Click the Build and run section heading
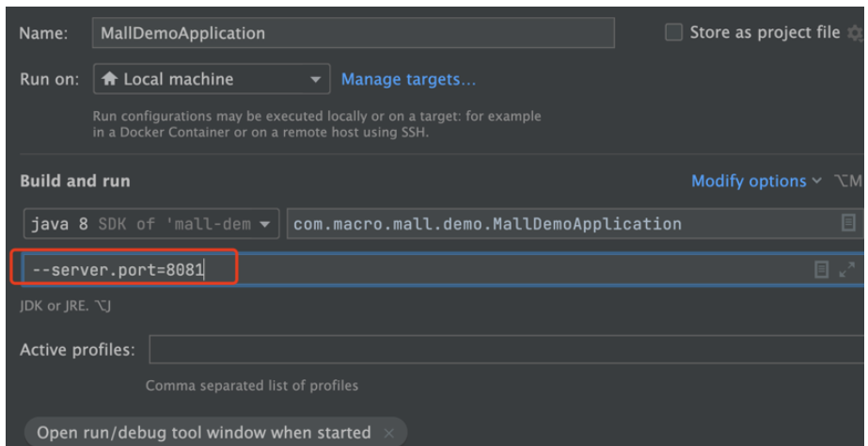Viewport: 868px width, 446px height. (75, 181)
